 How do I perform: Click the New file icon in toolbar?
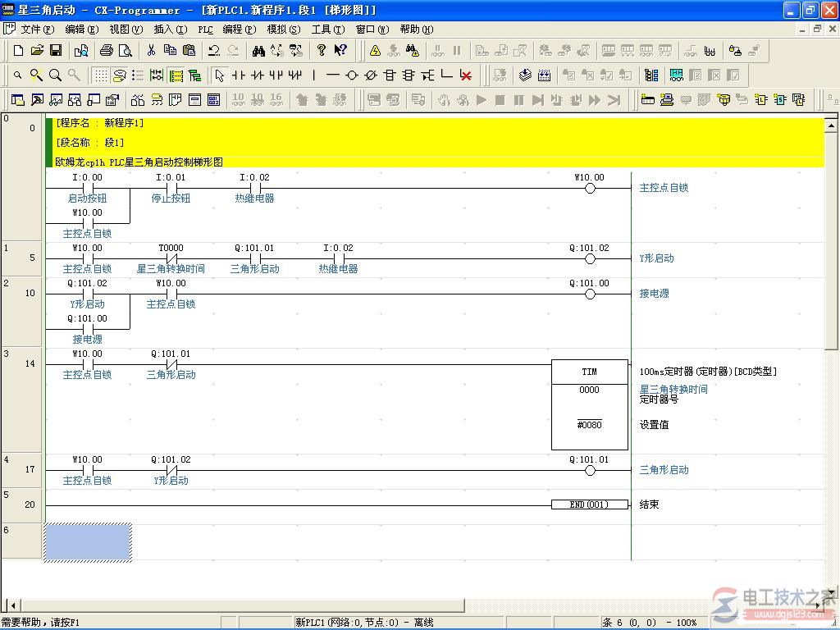18,51
